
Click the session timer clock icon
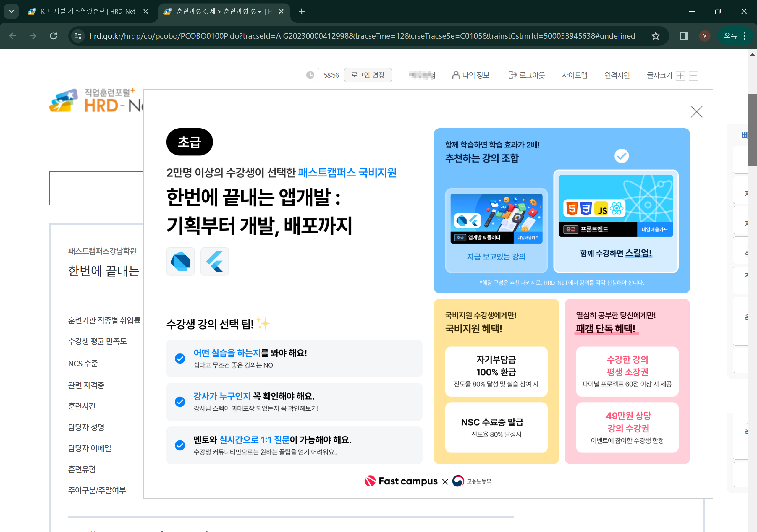(x=310, y=75)
